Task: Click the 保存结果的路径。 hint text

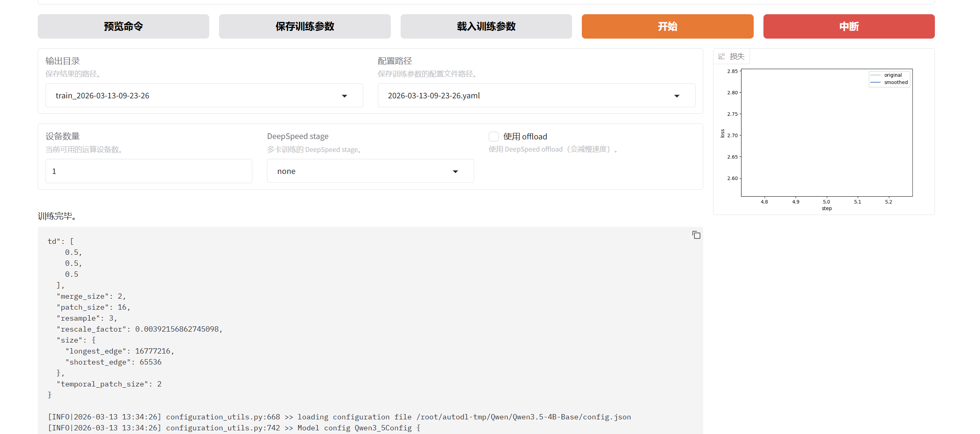Action: pyautogui.click(x=73, y=74)
